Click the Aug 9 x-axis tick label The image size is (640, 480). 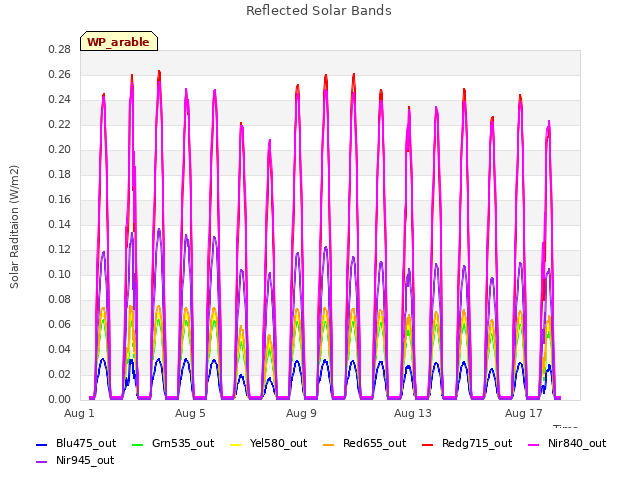coord(301,413)
